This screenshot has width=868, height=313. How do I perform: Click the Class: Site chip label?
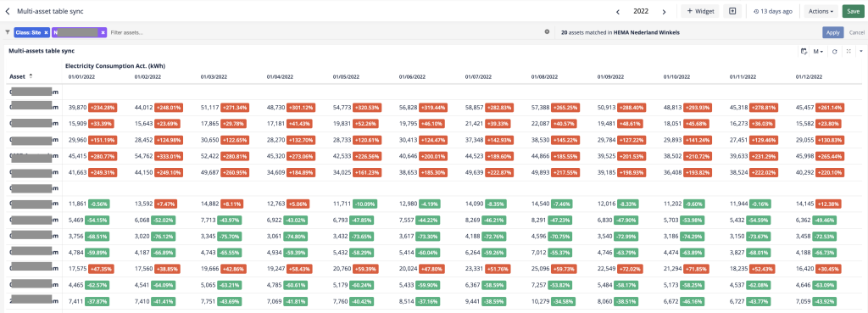[28, 33]
